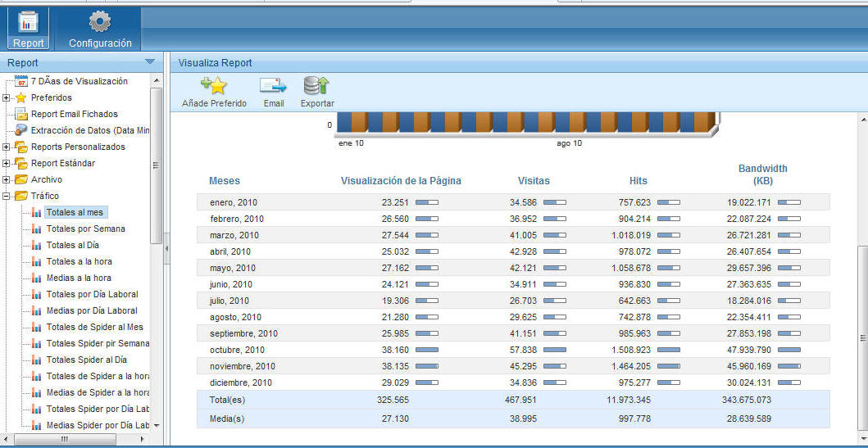Expand the Archivo tree node
Viewport: 868px width, 448px height.
click(x=6, y=179)
